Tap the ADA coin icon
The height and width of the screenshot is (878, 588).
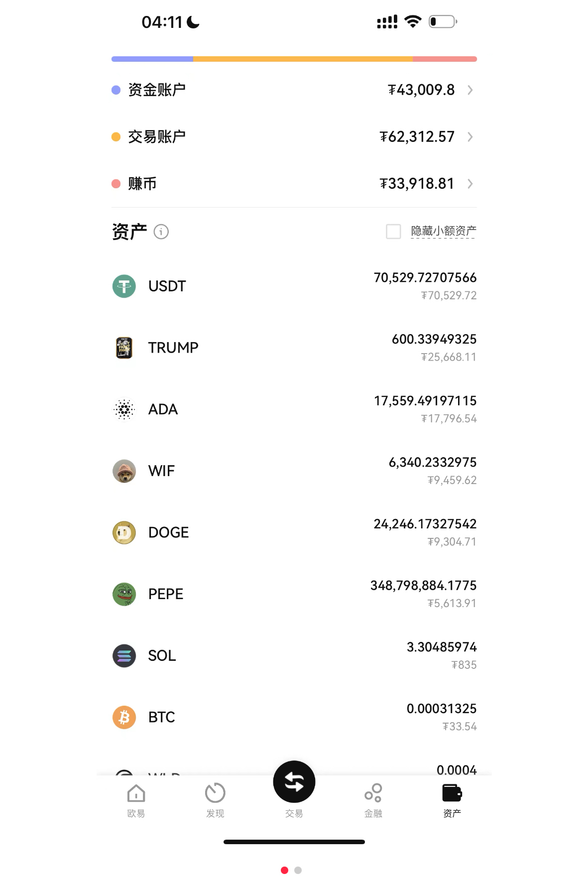(124, 409)
